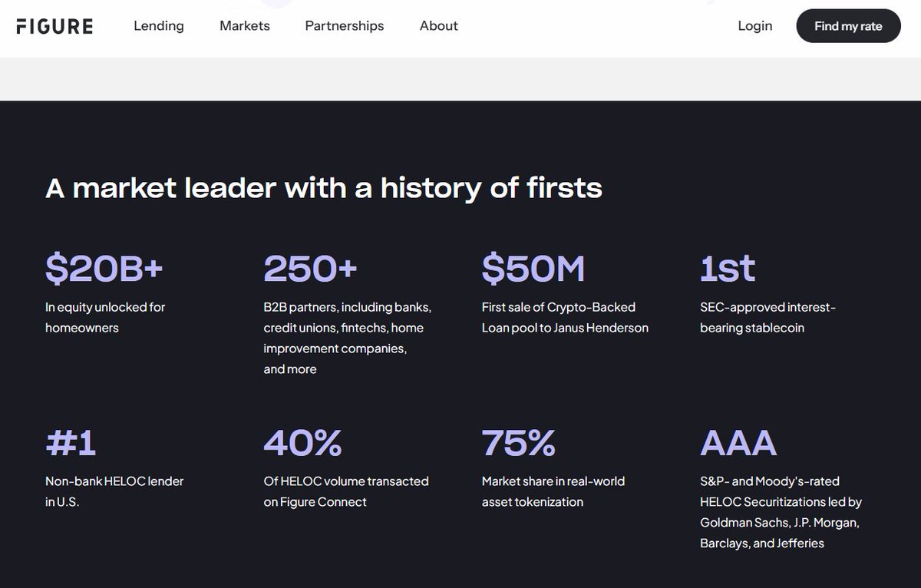This screenshot has height=588, width=921.
Task: Open the Lending menu
Action: tap(159, 26)
